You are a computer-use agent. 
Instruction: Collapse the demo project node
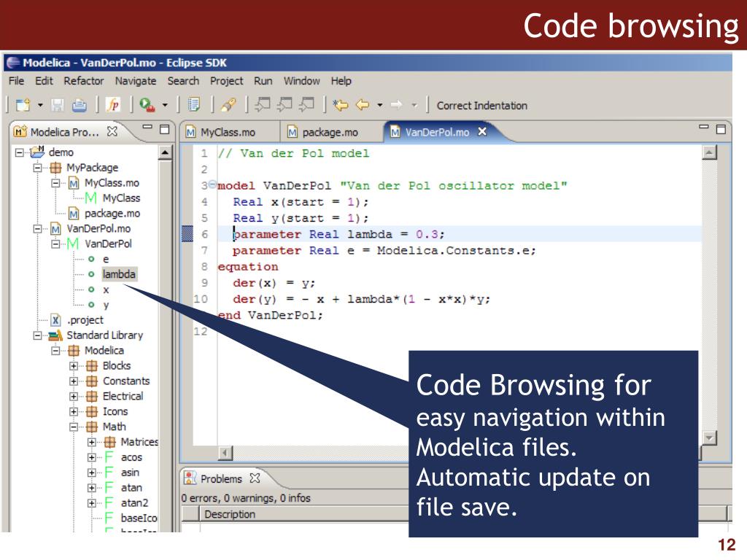click(x=19, y=152)
